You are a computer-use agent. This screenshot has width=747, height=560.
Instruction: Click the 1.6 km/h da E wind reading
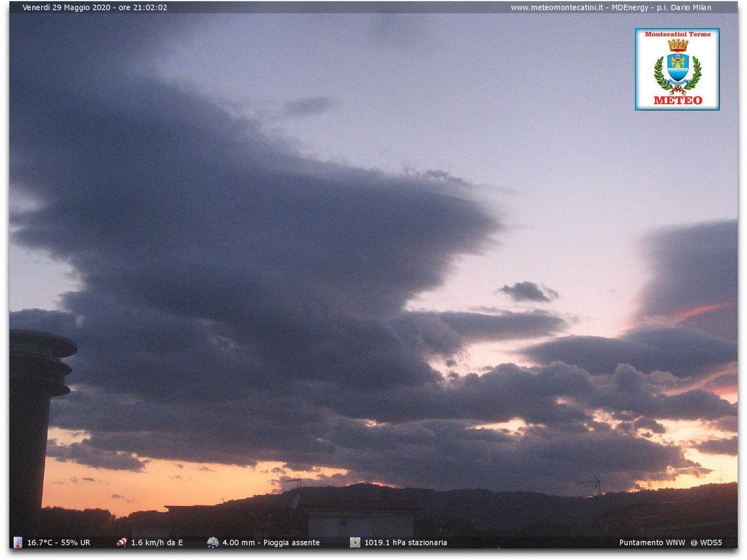(x=157, y=543)
